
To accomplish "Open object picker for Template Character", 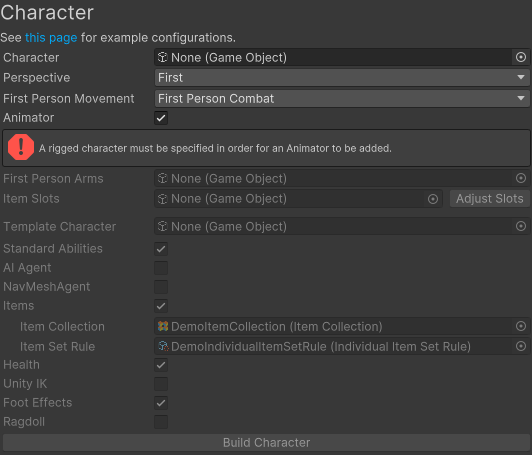I will [x=521, y=226].
